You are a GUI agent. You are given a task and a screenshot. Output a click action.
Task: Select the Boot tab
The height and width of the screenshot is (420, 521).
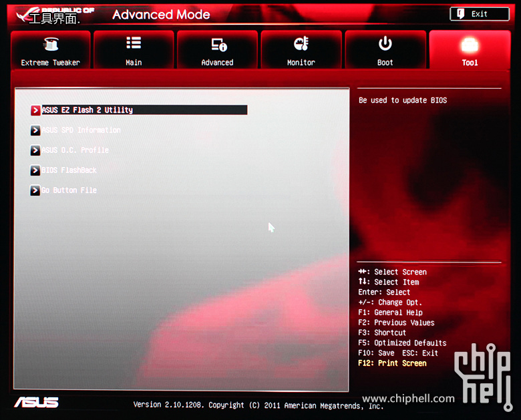point(385,50)
